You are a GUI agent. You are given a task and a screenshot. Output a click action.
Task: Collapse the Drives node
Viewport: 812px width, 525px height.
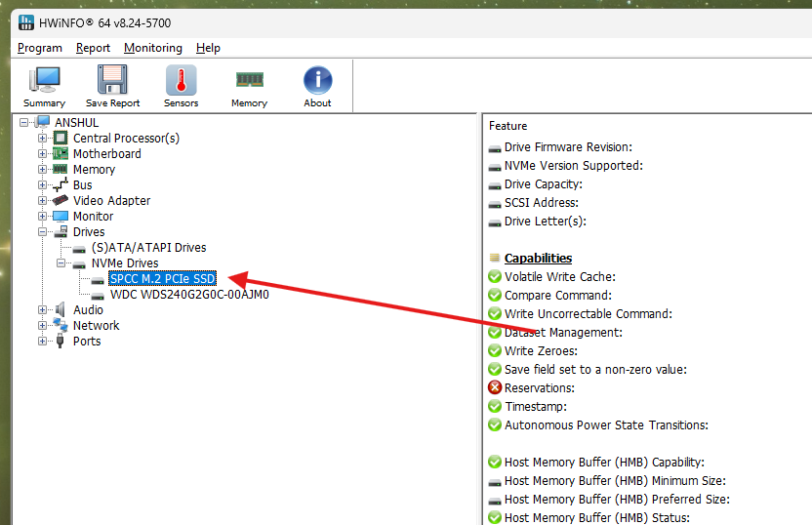coord(43,232)
